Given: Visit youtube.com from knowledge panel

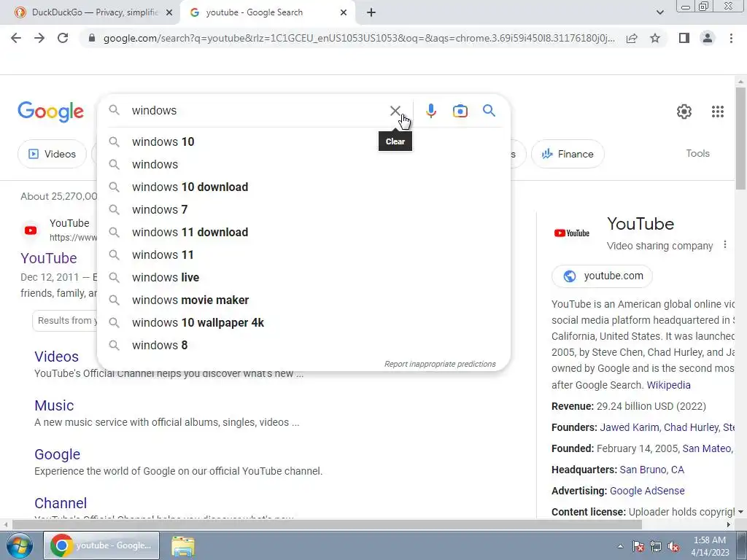Looking at the screenshot, I should click(x=602, y=276).
